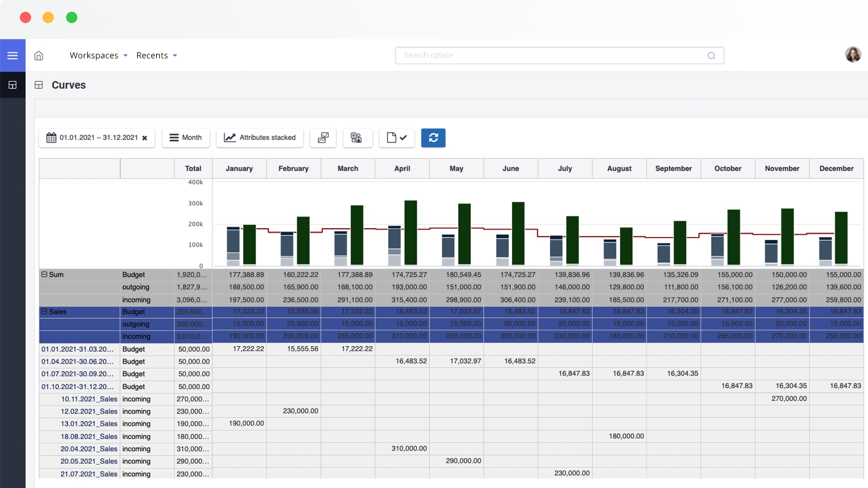Open the widget configuration icon

point(357,138)
